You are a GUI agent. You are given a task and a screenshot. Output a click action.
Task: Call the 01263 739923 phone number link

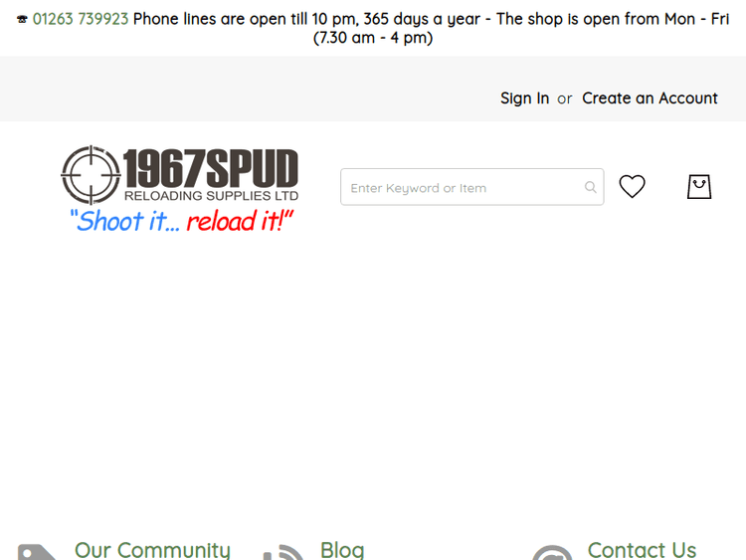[x=81, y=19]
